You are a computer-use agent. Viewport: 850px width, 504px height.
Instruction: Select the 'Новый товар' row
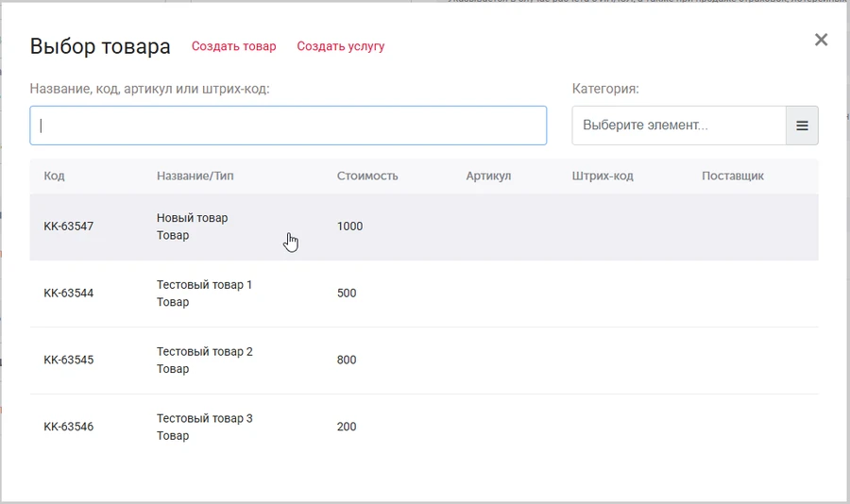[x=193, y=227]
